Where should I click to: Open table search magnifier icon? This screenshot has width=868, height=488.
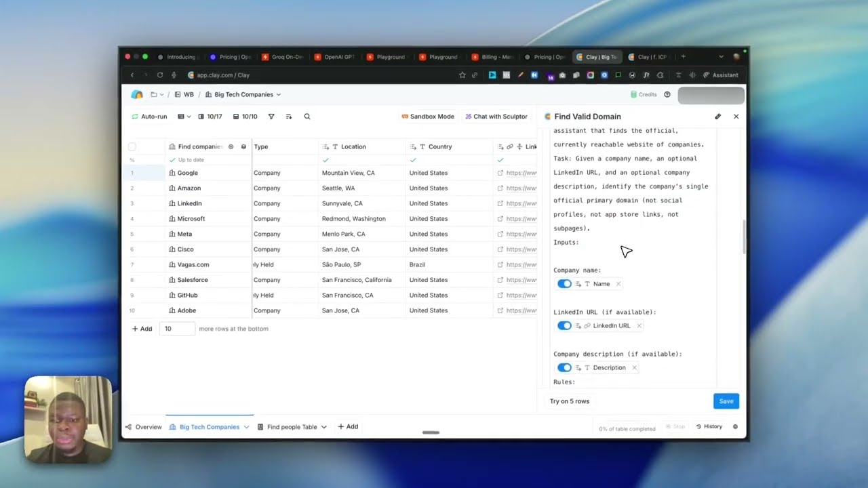[307, 117]
